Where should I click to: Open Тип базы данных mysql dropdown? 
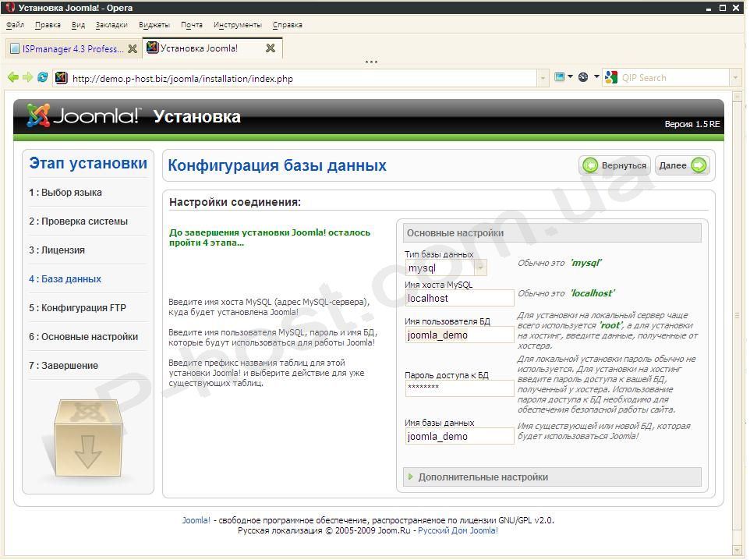click(446, 268)
